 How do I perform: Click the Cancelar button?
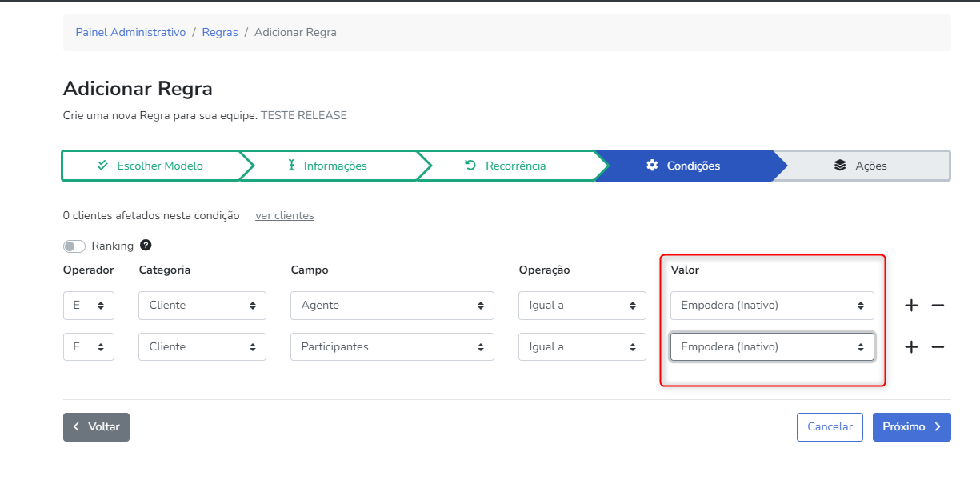[830, 427]
